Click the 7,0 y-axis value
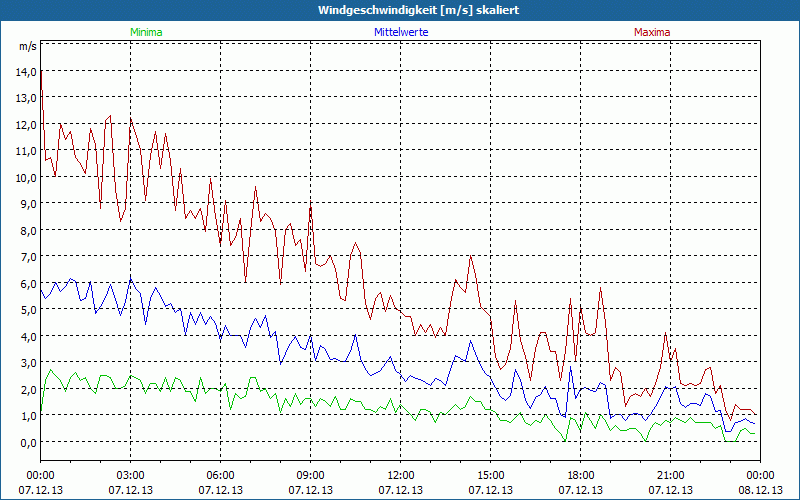The width and height of the screenshot is (800, 500). click(x=28, y=257)
